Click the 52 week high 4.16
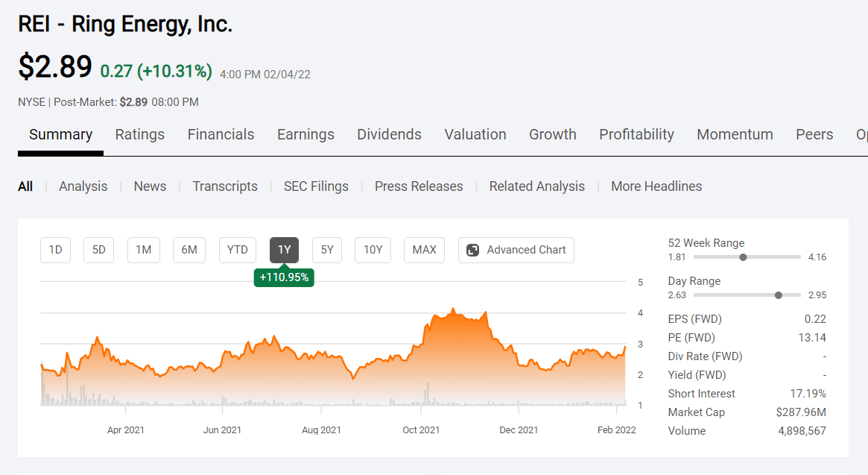868x475 pixels. 817,257
